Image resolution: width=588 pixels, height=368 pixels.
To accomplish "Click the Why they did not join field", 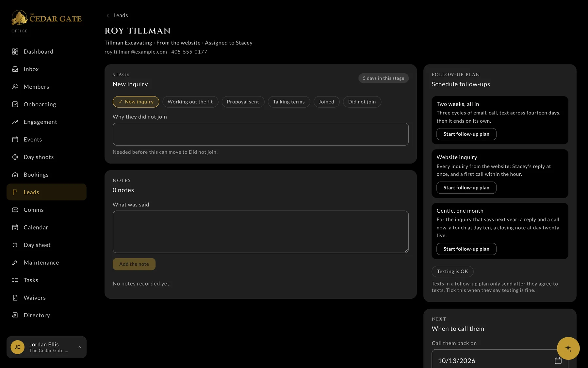I will [x=260, y=134].
